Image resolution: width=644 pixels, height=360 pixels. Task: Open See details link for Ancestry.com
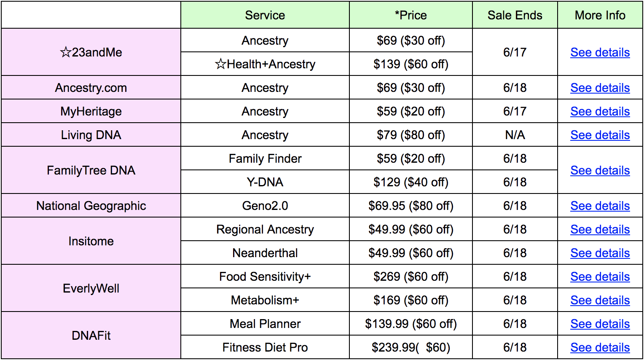click(600, 88)
